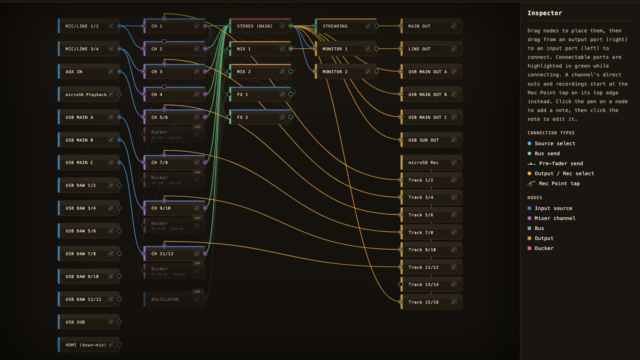Click the Rec Point tap atop CH 7/8

[x=164, y=155]
